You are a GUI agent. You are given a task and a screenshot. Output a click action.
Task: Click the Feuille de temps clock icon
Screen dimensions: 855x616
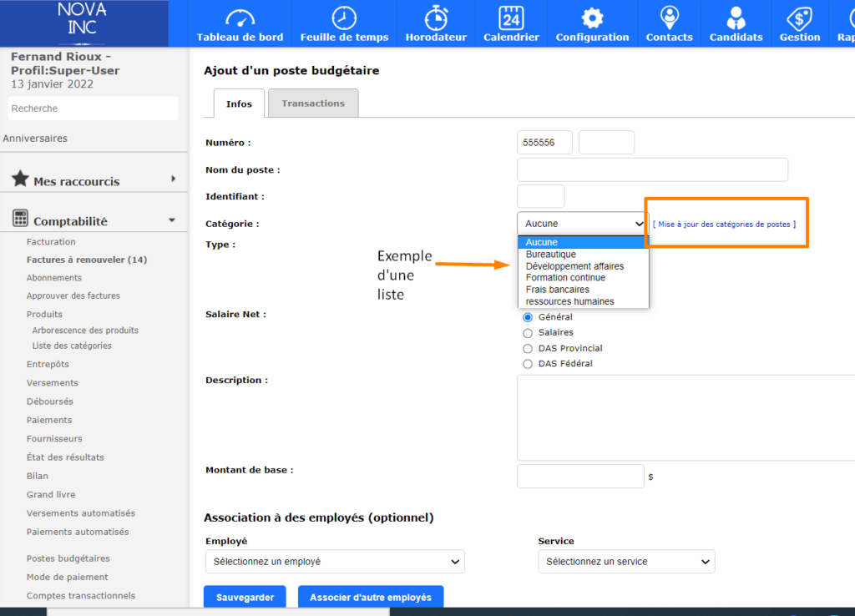[344, 18]
